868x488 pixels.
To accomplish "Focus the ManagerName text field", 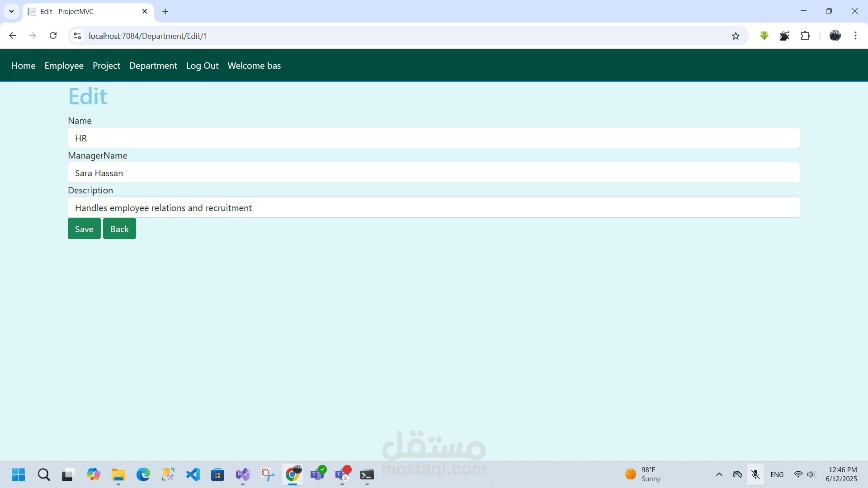I will click(x=434, y=173).
